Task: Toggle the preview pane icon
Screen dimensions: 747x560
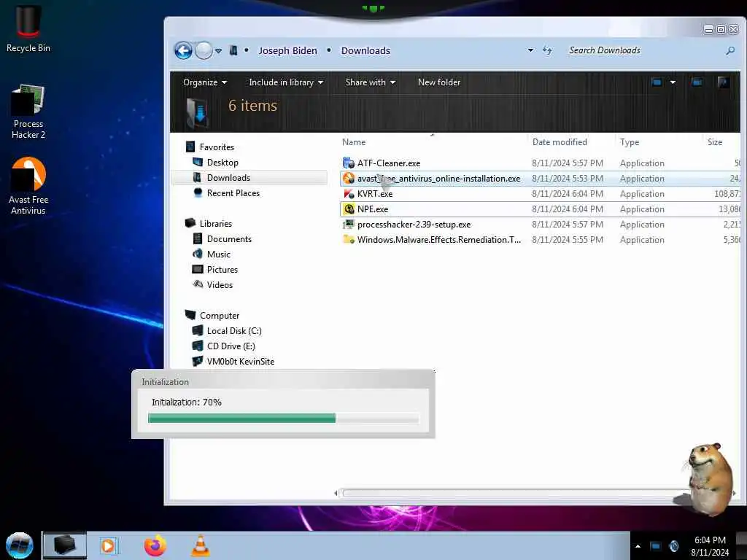Action: tap(697, 82)
